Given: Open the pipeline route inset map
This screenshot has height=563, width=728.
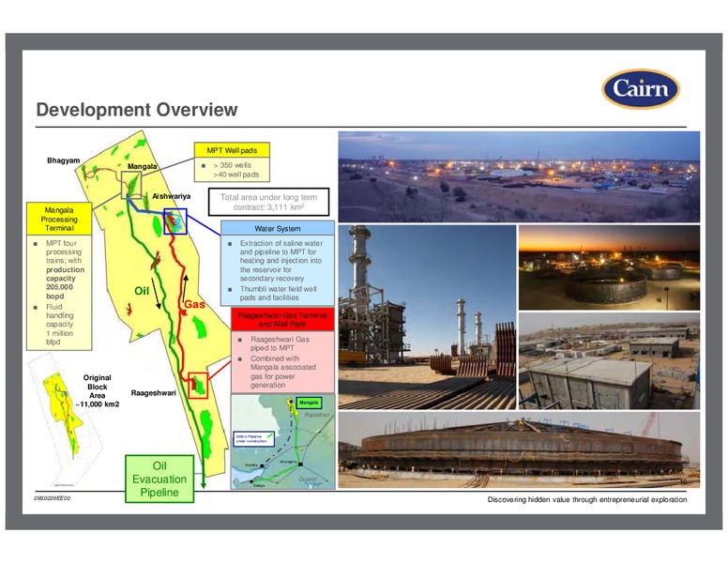Looking at the screenshot, I should pyautogui.click(x=282, y=442).
